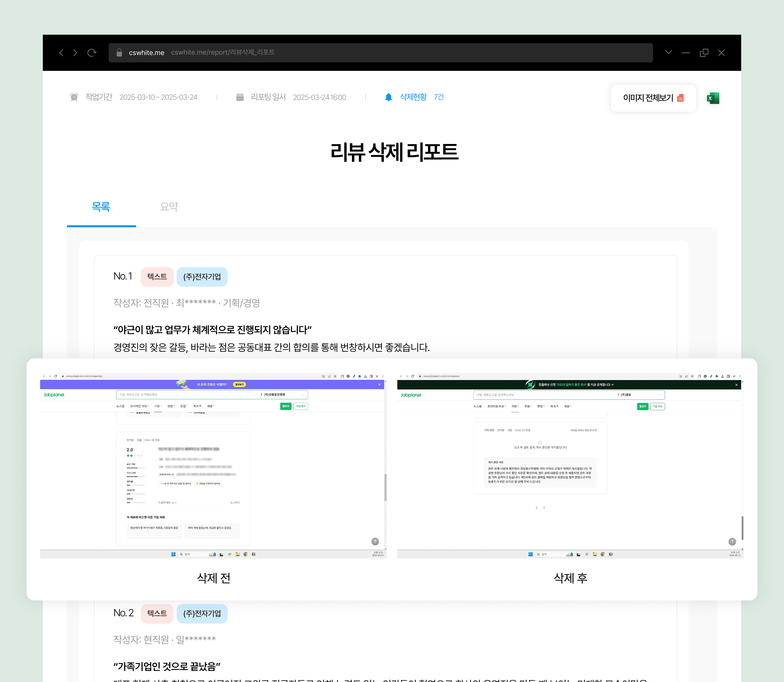
Task: Click the 7건 deletion count
Action: [x=439, y=97]
